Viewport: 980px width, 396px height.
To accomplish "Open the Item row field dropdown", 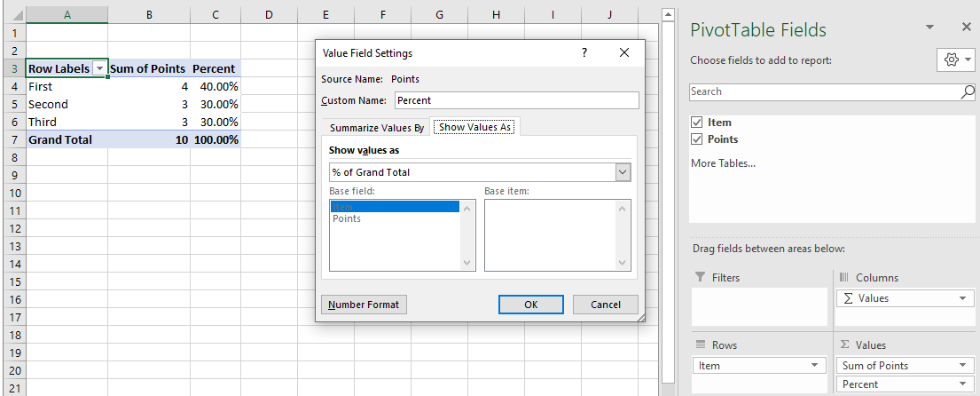I will (x=814, y=366).
